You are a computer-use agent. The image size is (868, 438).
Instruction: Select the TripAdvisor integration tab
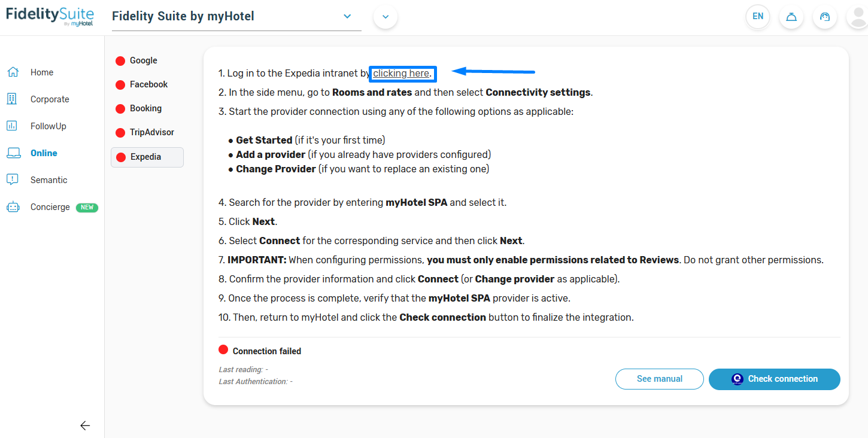pyautogui.click(x=151, y=132)
